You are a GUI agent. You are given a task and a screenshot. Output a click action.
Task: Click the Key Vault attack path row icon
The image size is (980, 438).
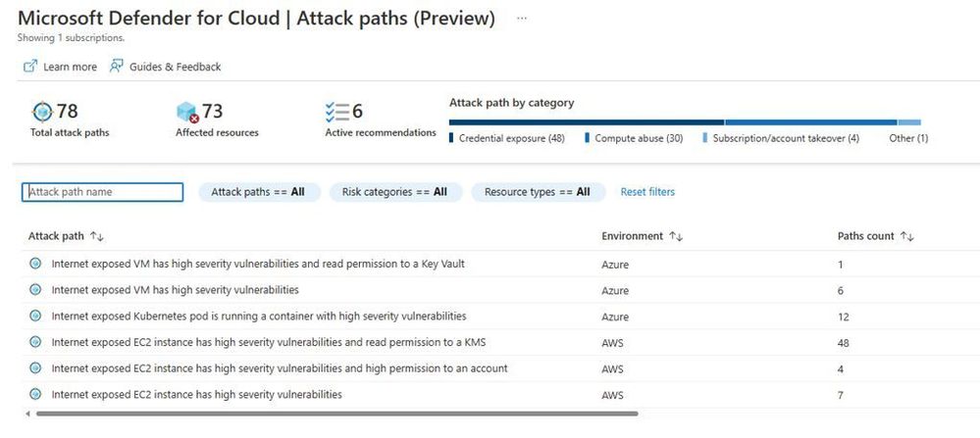click(35, 264)
